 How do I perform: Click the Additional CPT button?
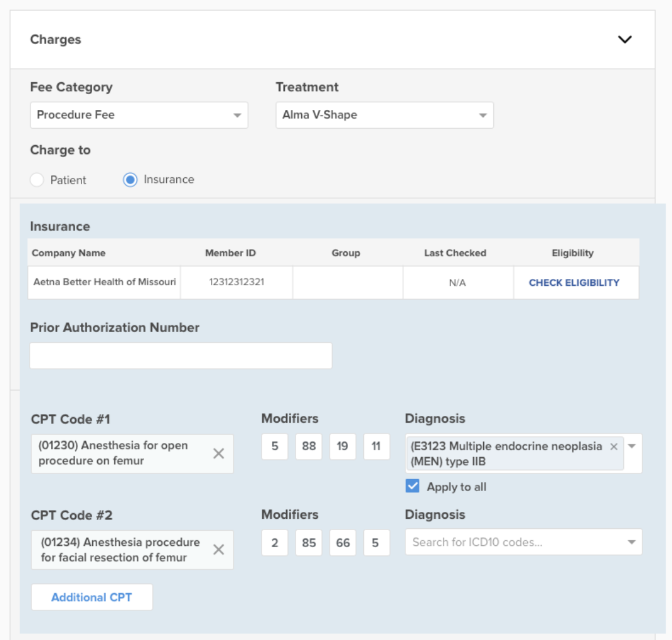pyautogui.click(x=92, y=597)
